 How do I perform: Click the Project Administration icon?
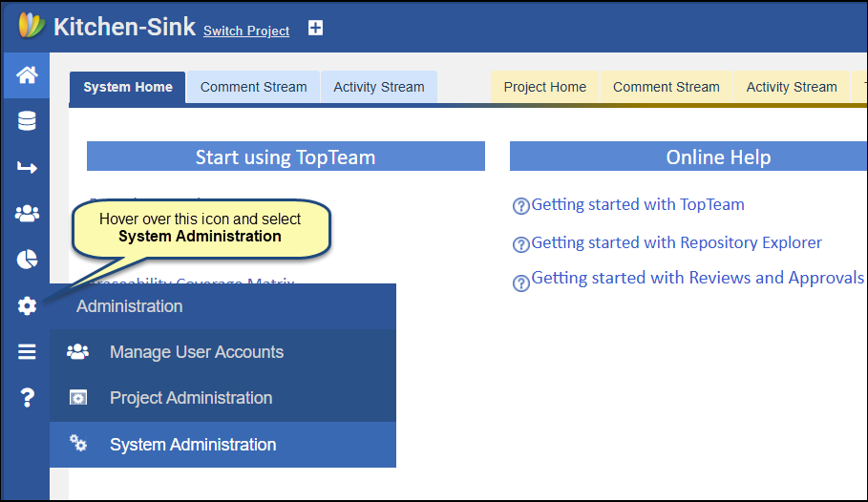(78, 397)
